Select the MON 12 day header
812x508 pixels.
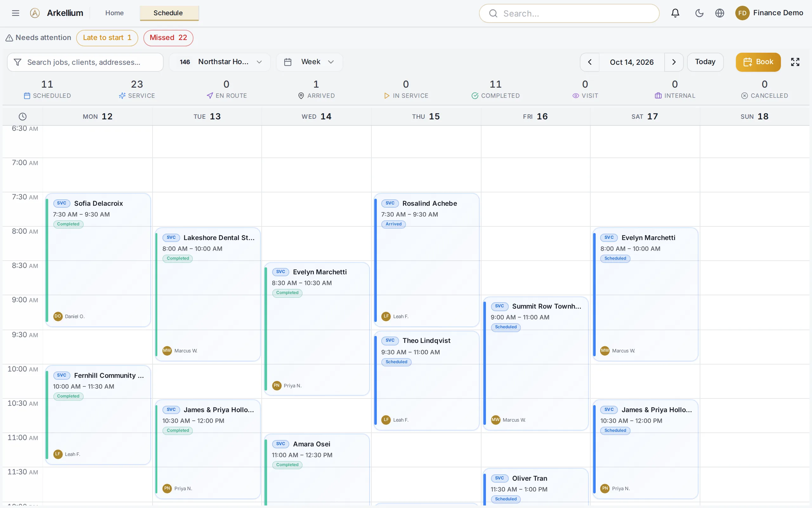98,117
